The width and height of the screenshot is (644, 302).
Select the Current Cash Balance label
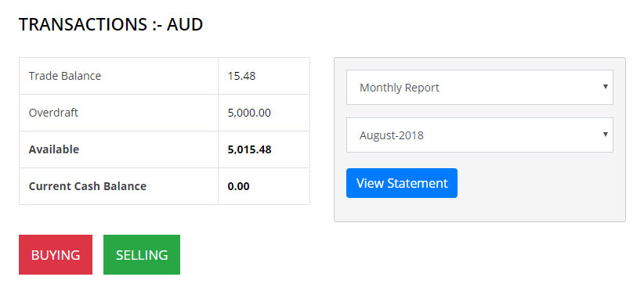[88, 186]
